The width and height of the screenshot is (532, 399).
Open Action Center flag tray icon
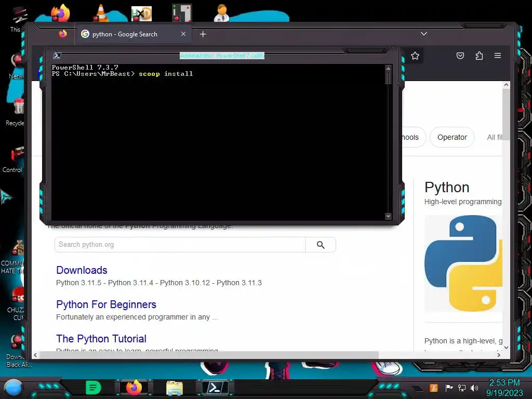449,388
